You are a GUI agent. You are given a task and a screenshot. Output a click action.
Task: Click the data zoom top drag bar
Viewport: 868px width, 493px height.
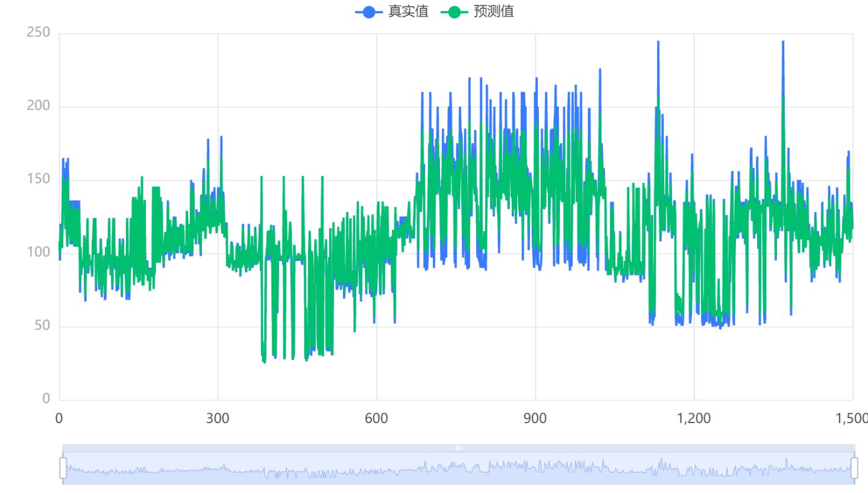459,448
